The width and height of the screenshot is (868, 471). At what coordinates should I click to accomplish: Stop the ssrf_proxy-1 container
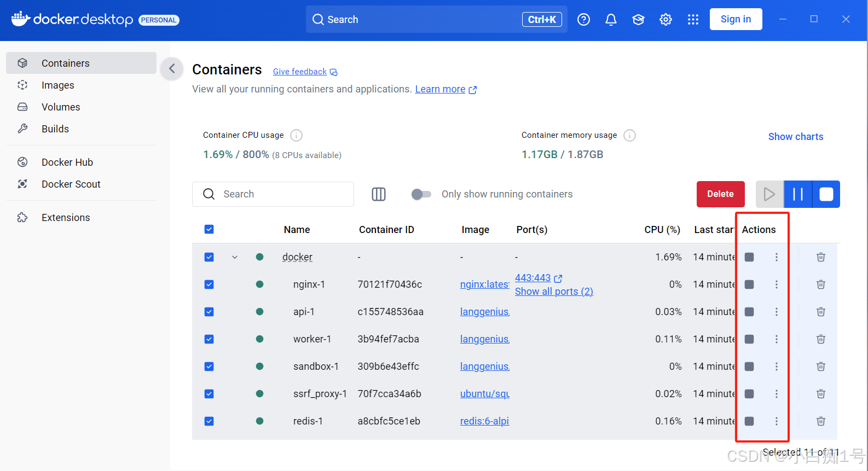click(x=750, y=394)
